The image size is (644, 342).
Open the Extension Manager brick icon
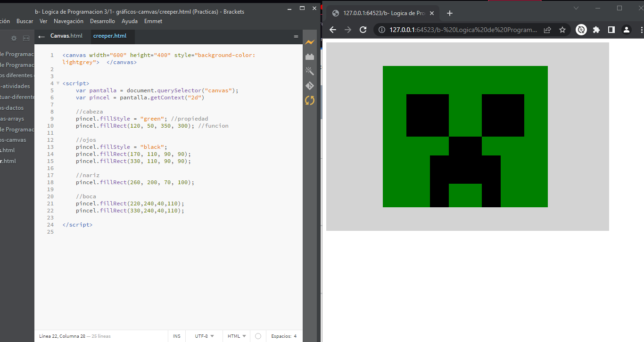(x=309, y=57)
